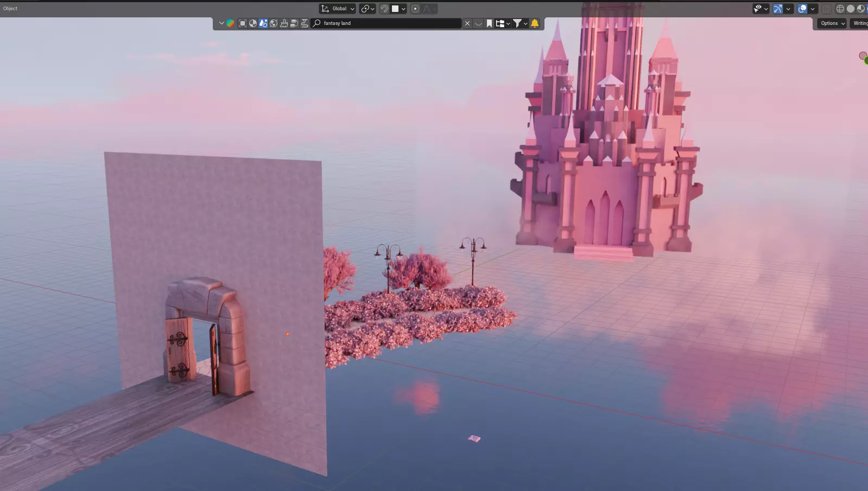The image size is (868, 491).
Task: Select the last filter icon before the search
Action: click(x=305, y=23)
